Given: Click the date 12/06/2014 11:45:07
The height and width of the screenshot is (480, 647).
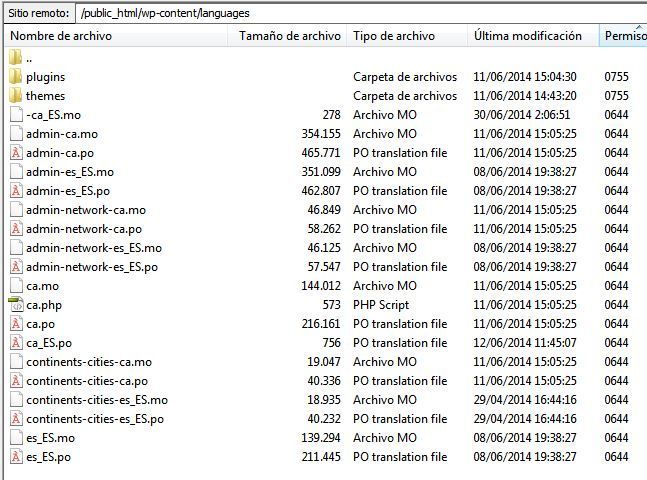Looking at the screenshot, I should pyautogui.click(x=525, y=343).
